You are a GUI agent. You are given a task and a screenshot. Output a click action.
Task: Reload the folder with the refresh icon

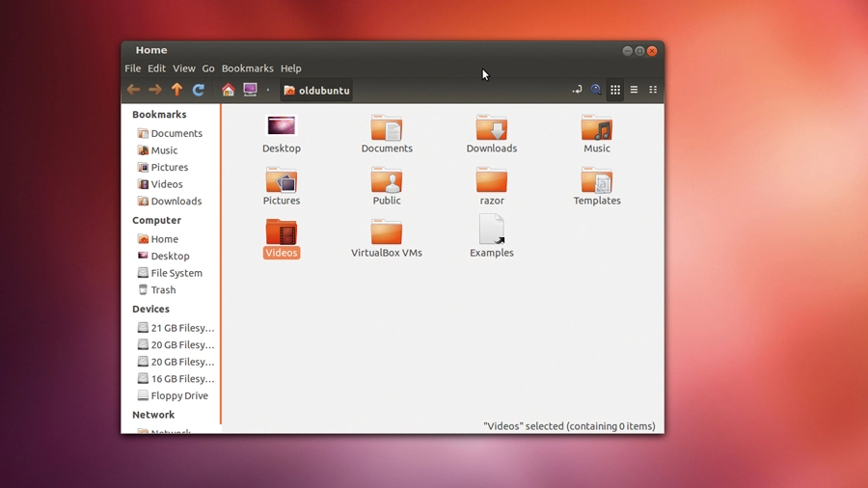point(198,90)
